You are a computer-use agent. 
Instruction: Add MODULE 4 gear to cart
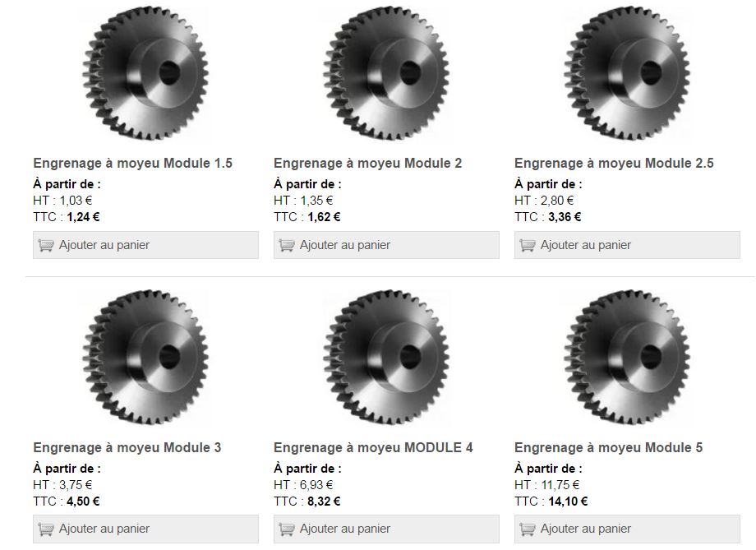click(x=386, y=529)
